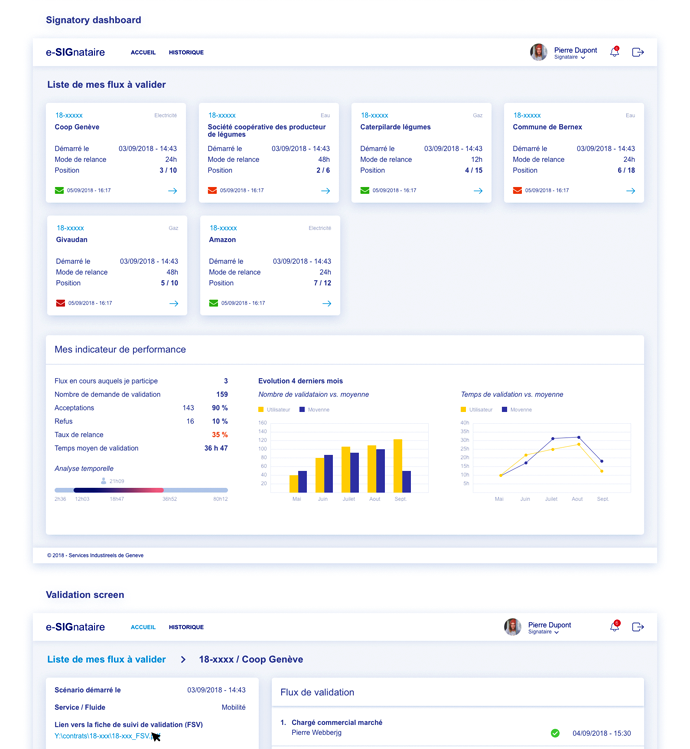Click Pierre Dupont's avatar in the top dashboard header
This screenshot has height=749, width=690.
click(538, 52)
